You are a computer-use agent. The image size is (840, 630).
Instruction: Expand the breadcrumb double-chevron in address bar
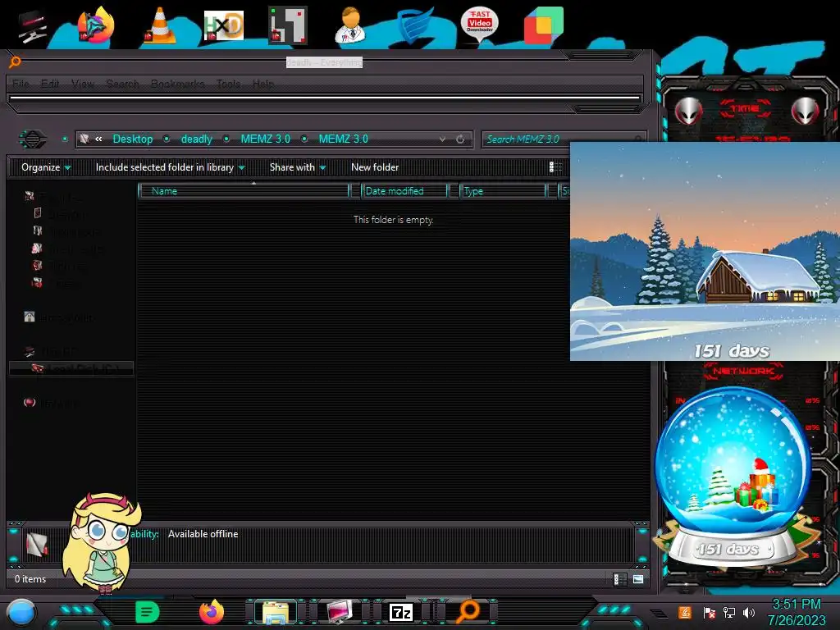click(x=98, y=139)
